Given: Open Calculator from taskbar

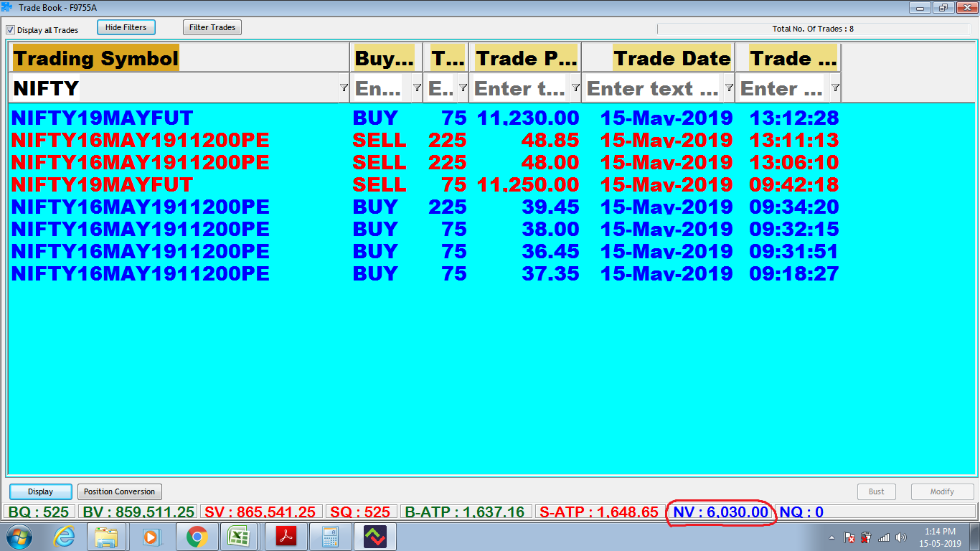Looking at the screenshot, I should [x=329, y=537].
